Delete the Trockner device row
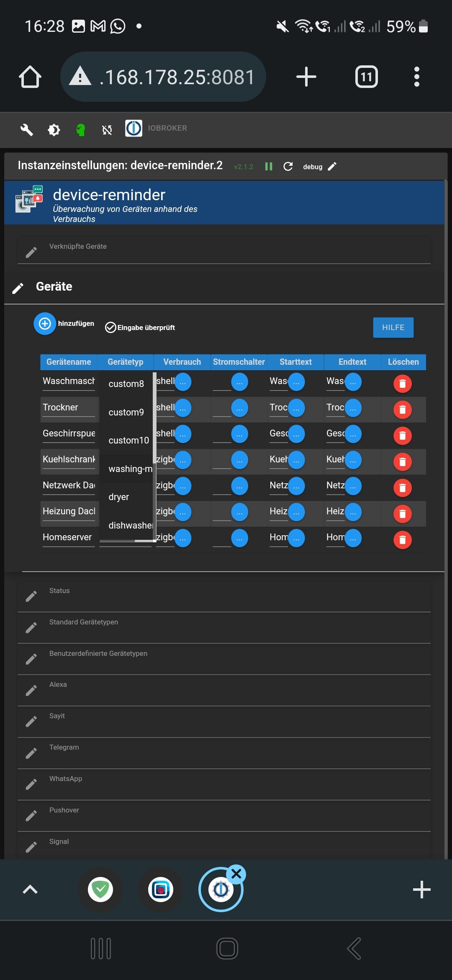Screen dimensions: 452x980 click(x=403, y=410)
